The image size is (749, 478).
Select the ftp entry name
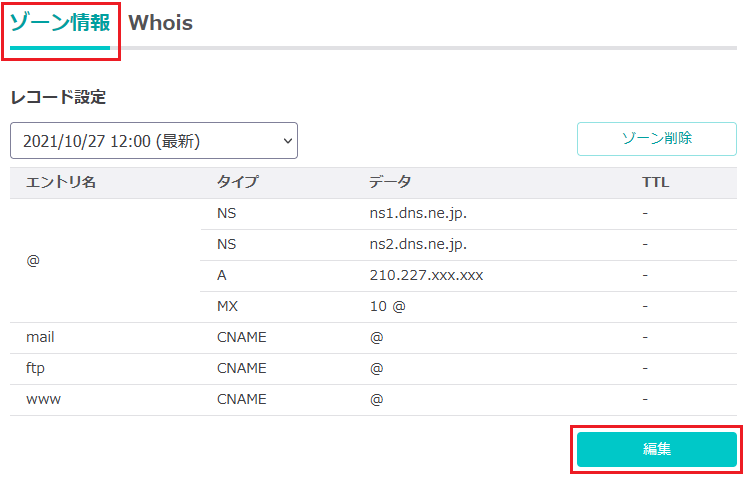pos(35,369)
